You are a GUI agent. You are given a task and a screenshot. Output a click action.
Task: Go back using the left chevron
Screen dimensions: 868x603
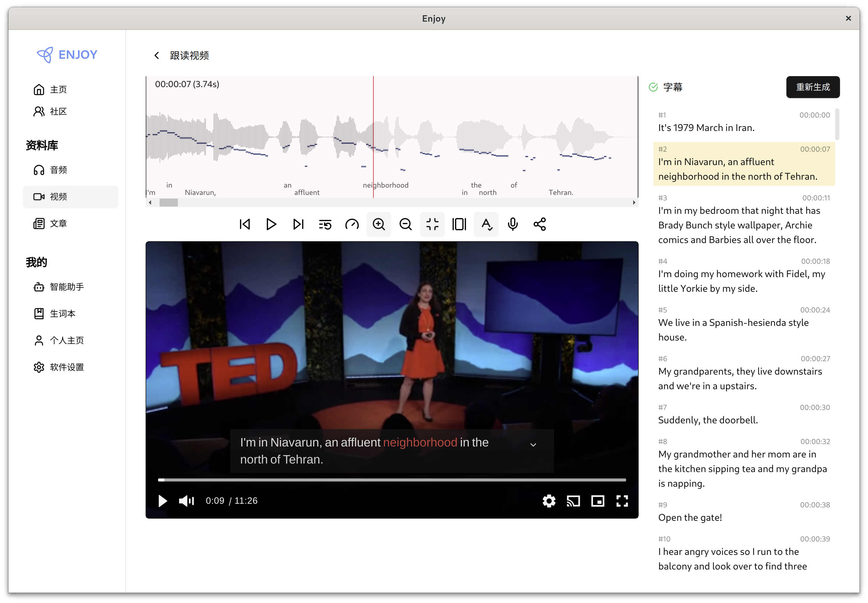tap(157, 55)
